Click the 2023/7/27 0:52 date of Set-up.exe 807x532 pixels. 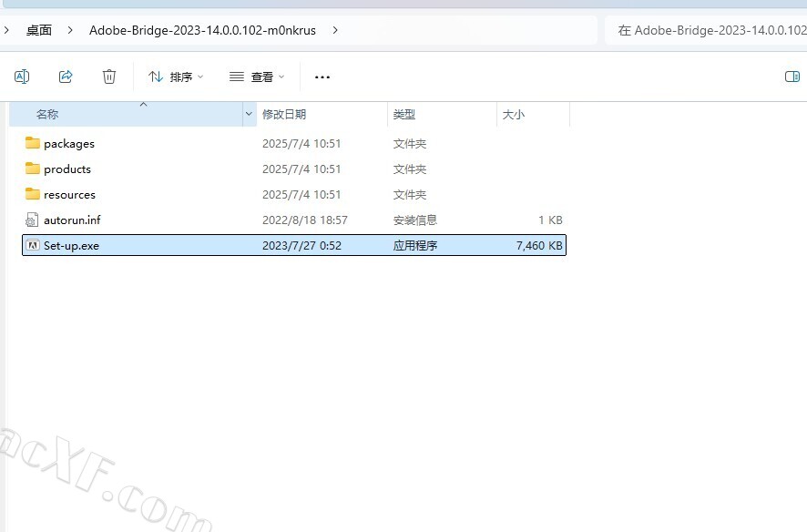[x=301, y=246]
